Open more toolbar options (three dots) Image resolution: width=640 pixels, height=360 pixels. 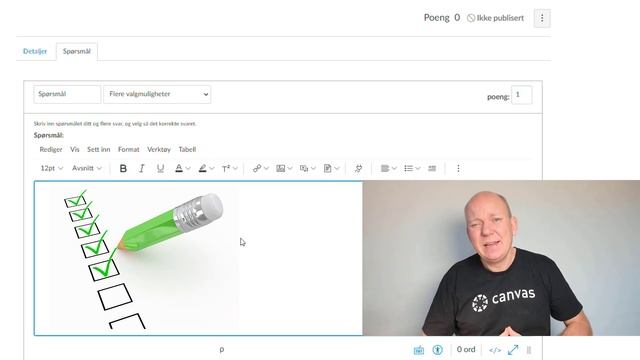click(458, 168)
